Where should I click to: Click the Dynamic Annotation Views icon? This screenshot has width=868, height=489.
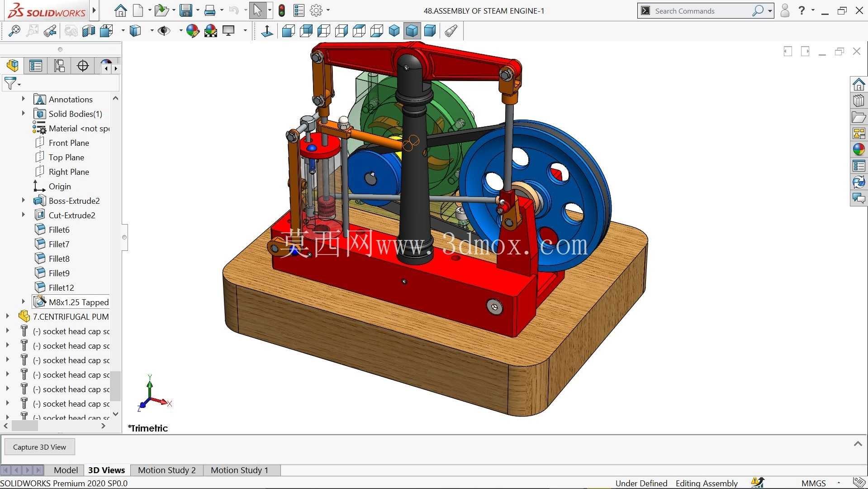click(107, 31)
